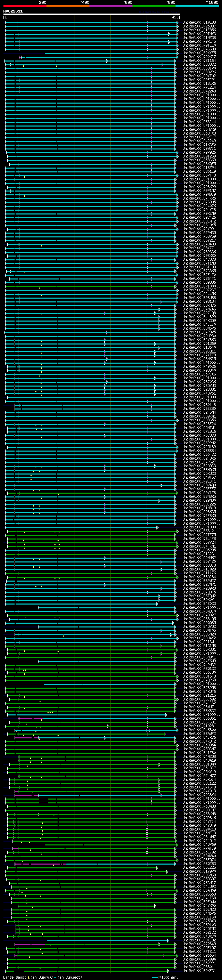
Task: Open hit UniRef100_Q09KA1
Action: (x=199, y=416)
